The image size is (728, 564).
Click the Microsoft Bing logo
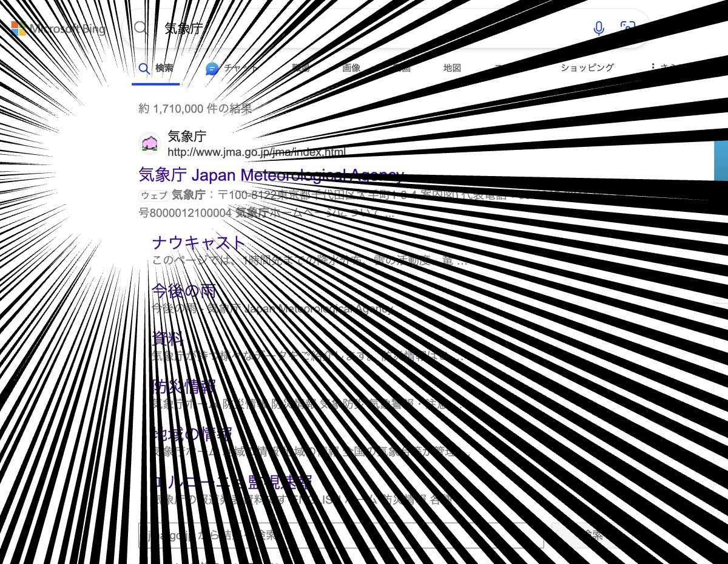tap(58, 29)
